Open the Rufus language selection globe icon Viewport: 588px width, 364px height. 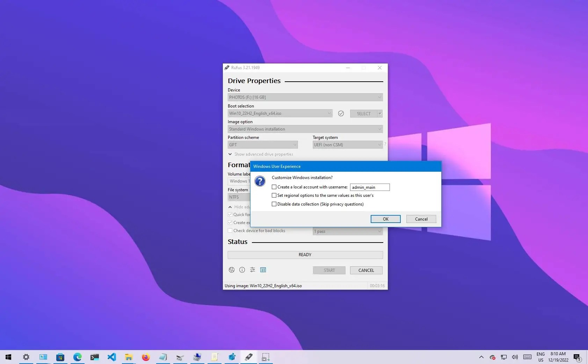(x=232, y=270)
